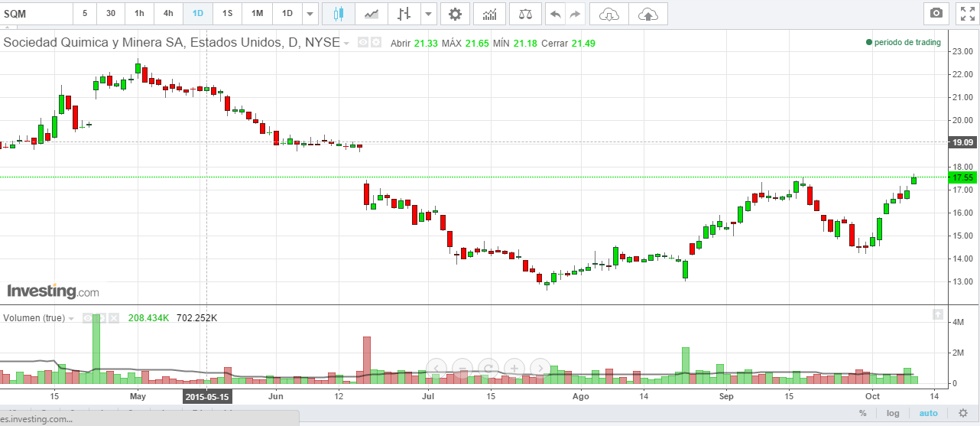Zoom out using the faded minus button
980x426 pixels.
pyautogui.click(x=462, y=368)
